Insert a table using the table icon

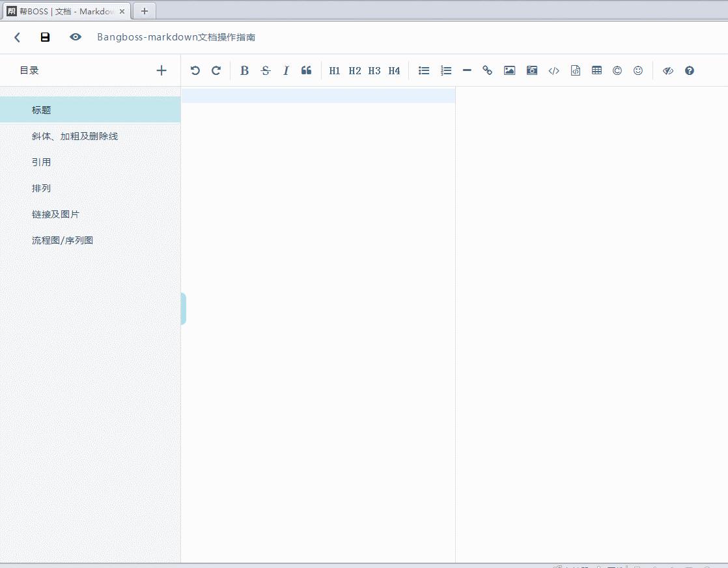click(596, 70)
